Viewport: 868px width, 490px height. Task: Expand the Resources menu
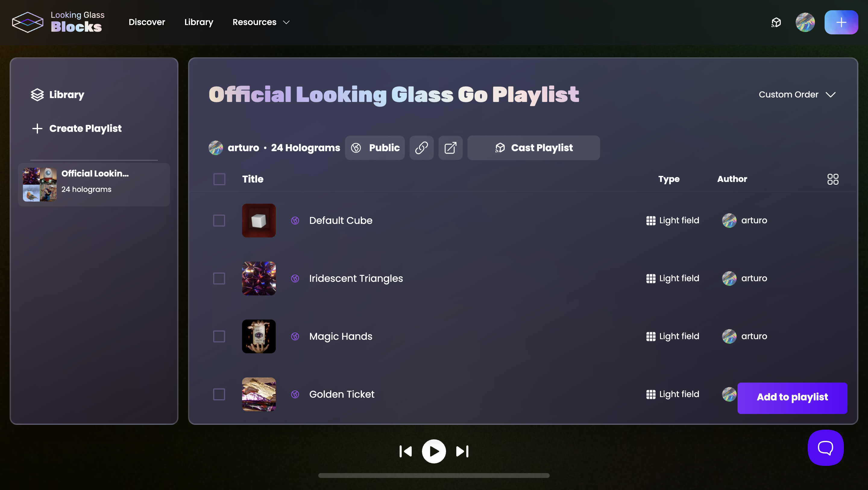(261, 22)
